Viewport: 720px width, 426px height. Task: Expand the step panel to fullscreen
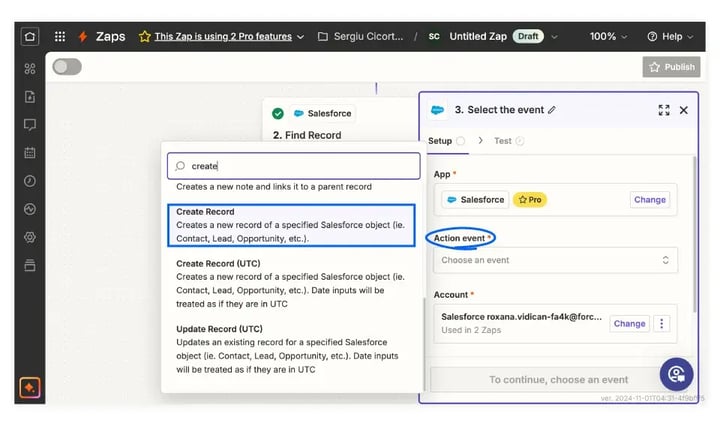[664, 110]
